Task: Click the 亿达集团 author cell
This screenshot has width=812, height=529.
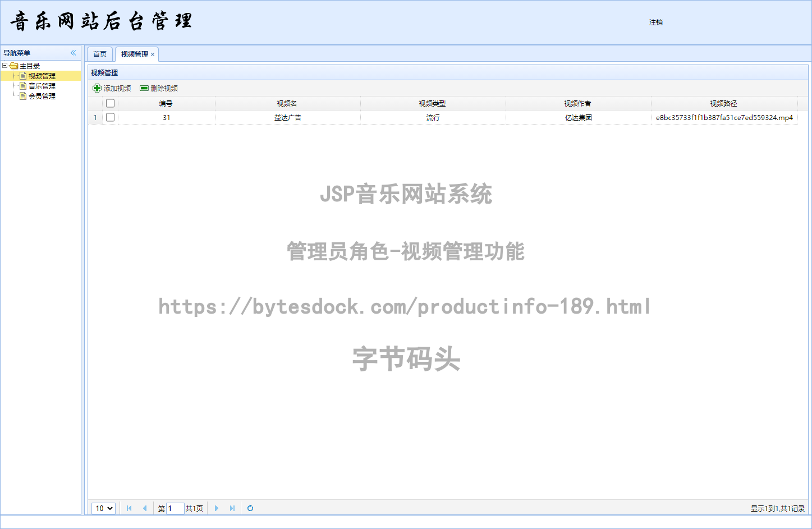Action: click(x=578, y=117)
